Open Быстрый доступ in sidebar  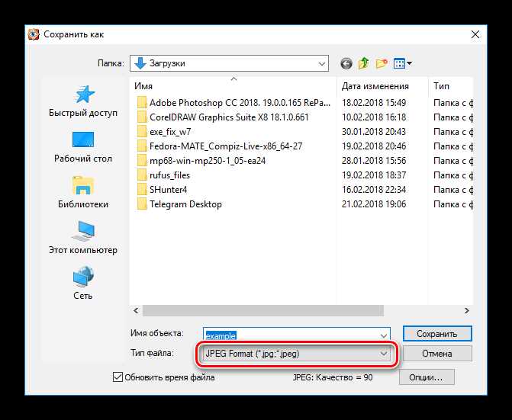[83, 101]
